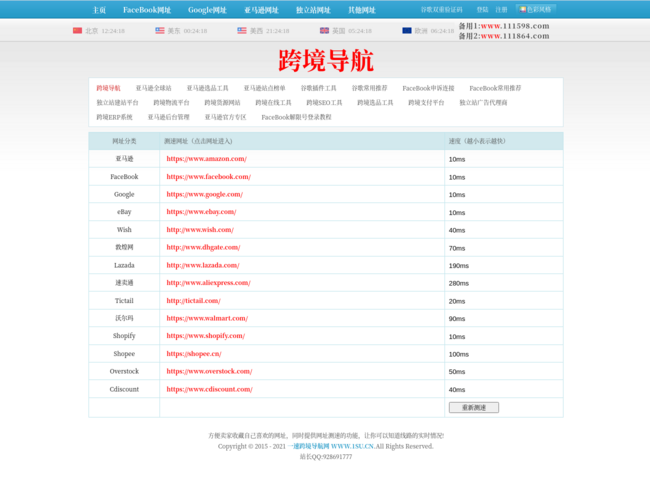Screen dimensions: 650x500
Task: Click the 网址分类 column header
Action: [124, 141]
